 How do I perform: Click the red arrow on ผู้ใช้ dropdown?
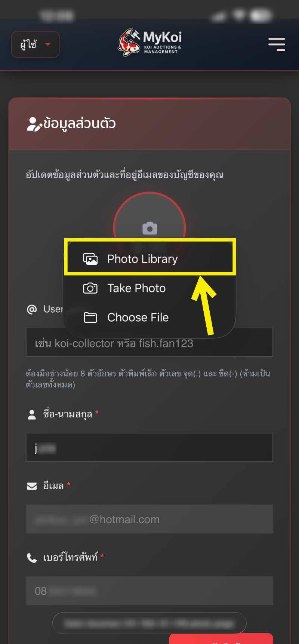point(47,45)
